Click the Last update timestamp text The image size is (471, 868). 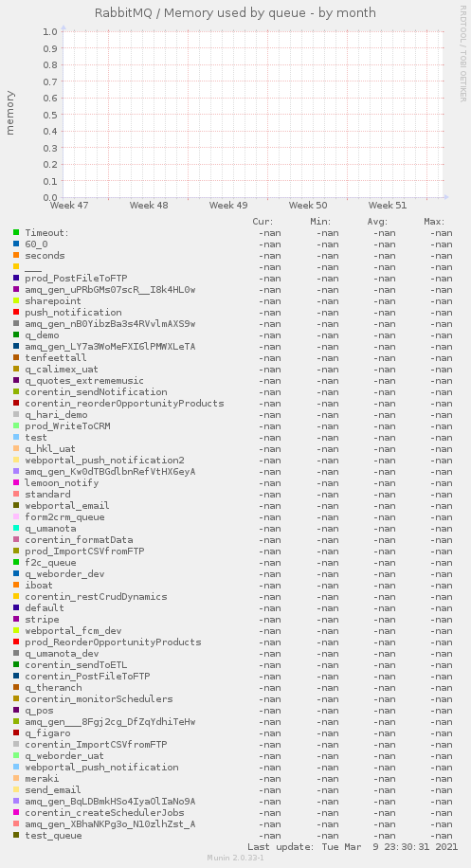pos(353,846)
